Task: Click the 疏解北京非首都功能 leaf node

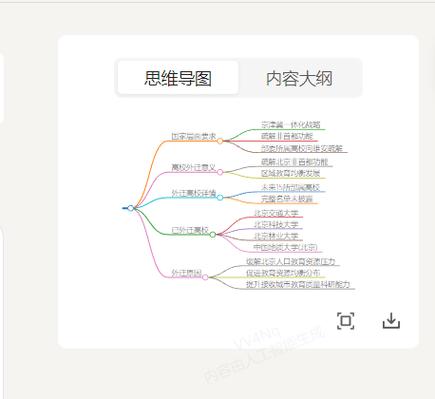Action: [x=294, y=162]
